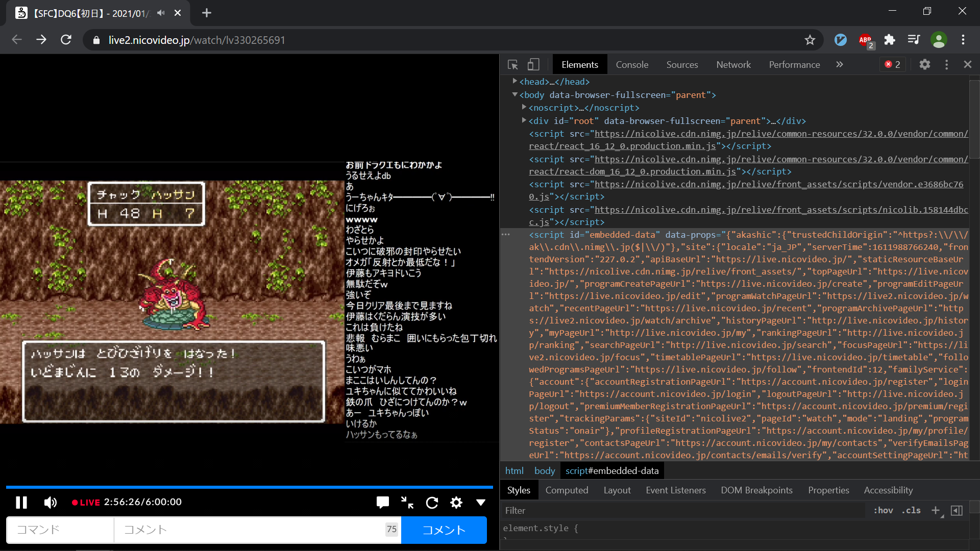Viewport: 980px width, 551px height.
Task: View site info lock icon
Action: 96,40
